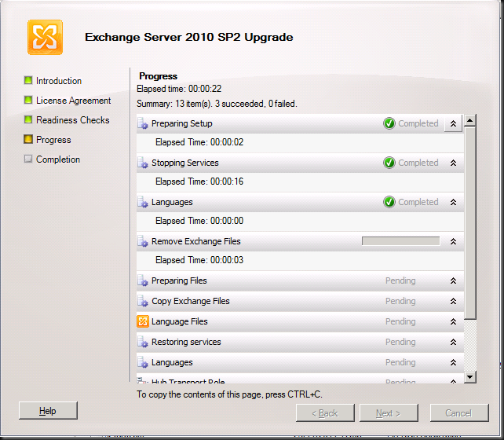Expand the Preparing Files section
The image size is (504, 440).
tap(453, 280)
